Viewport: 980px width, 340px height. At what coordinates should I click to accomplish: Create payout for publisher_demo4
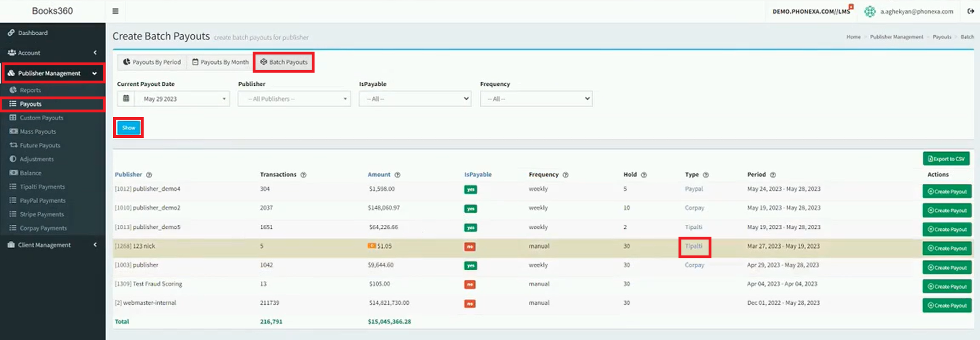tap(947, 191)
